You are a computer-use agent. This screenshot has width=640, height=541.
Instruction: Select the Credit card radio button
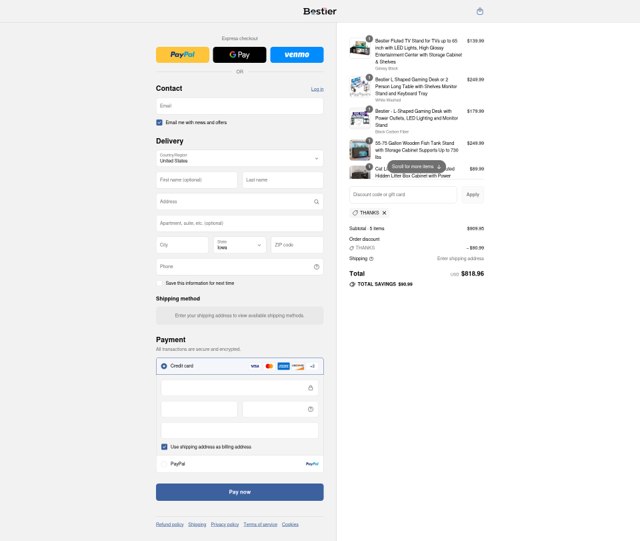164,366
